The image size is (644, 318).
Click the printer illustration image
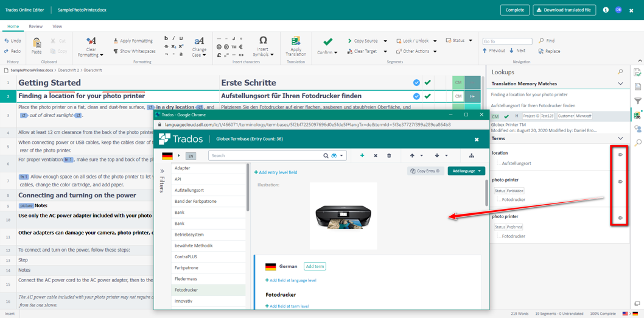coord(343,216)
